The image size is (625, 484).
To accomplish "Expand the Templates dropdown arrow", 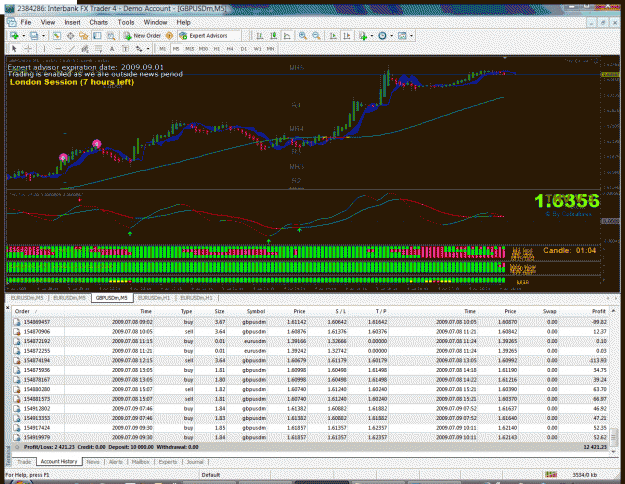I will (x=411, y=36).
